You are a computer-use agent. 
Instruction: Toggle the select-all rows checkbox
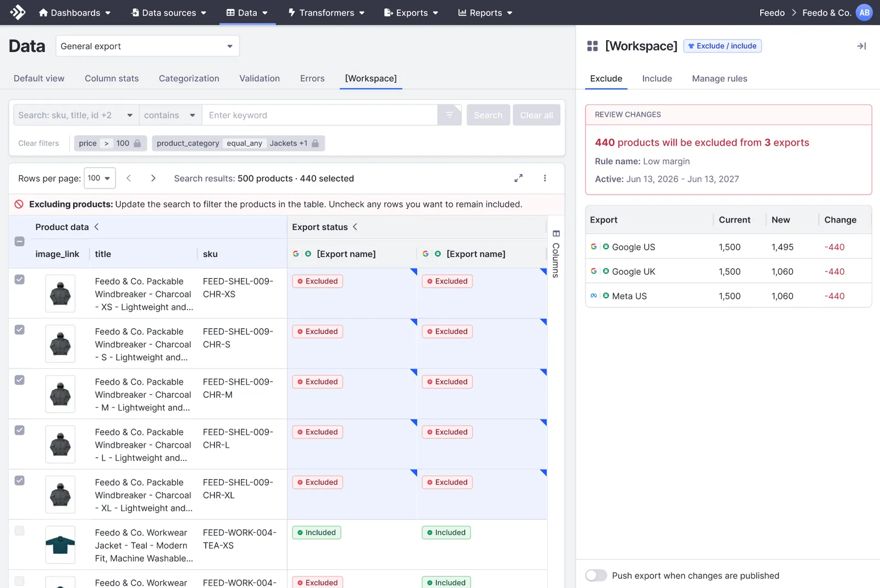[19, 241]
